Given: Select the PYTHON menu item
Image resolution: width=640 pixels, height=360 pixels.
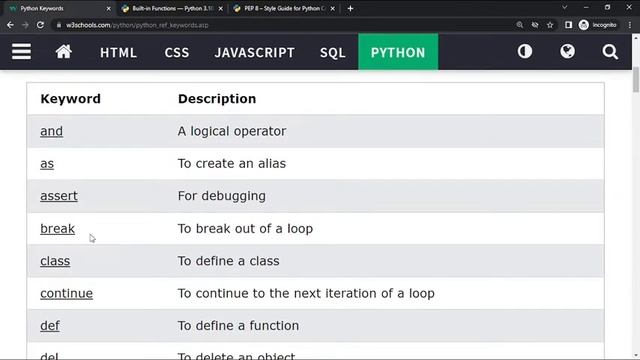Looking at the screenshot, I should [398, 52].
